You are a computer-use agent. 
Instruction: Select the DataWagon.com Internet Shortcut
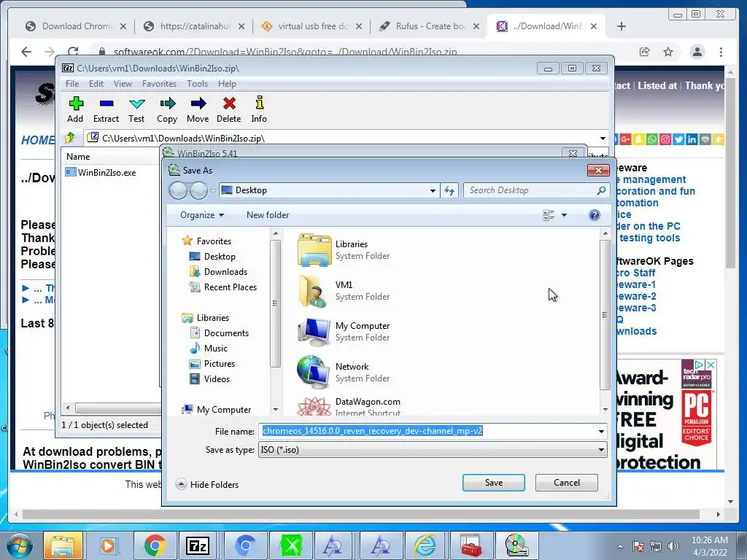350,407
